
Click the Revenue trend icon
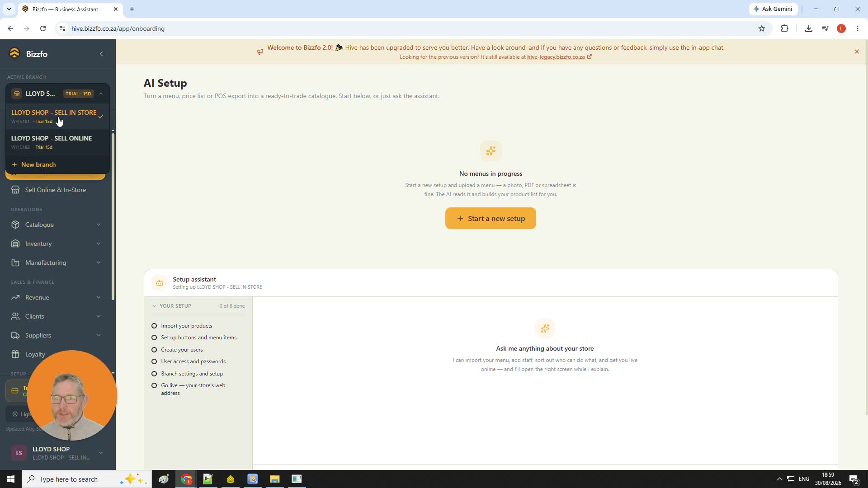point(15,297)
